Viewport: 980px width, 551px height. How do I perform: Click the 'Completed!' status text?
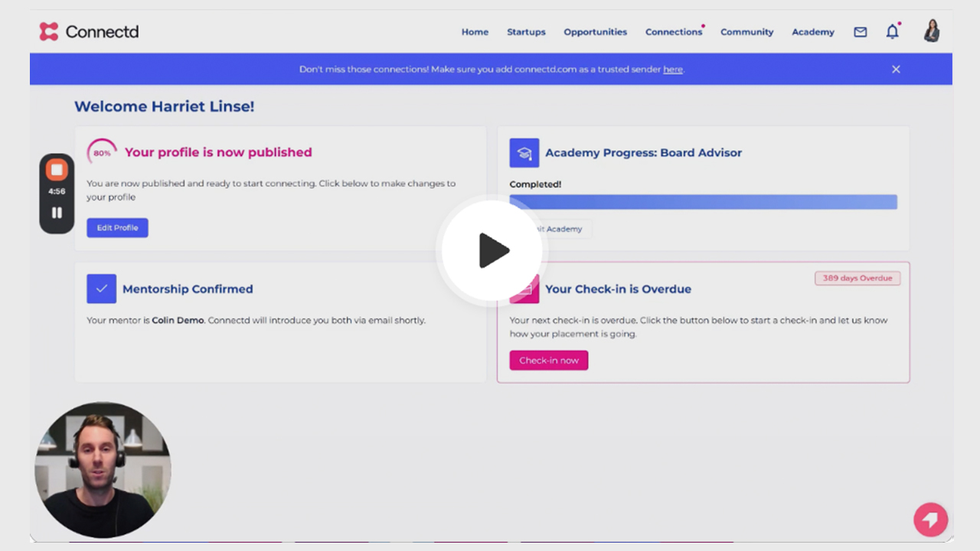535,184
